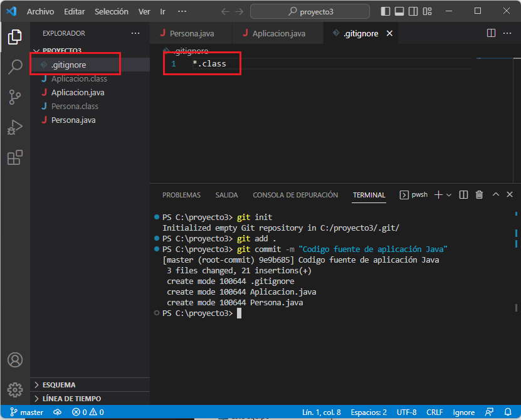Kill the terminal with trash icon

pyautogui.click(x=479, y=195)
